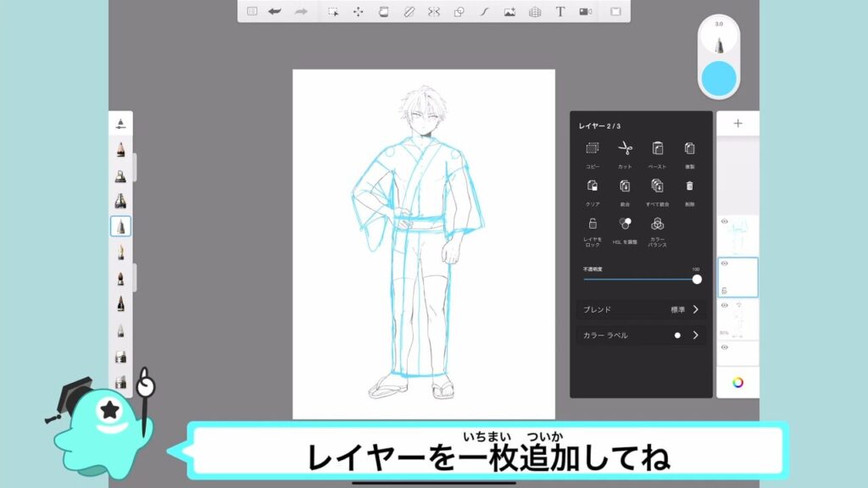Open the Color Balance icon
868x488 pixels.
pyautogui.click(x=657, y=225)
